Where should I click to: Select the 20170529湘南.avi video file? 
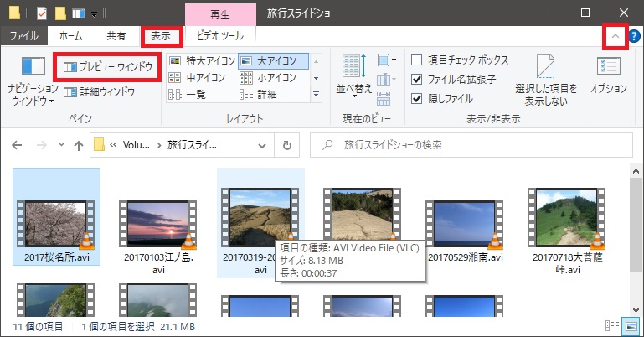pos(465,231)
